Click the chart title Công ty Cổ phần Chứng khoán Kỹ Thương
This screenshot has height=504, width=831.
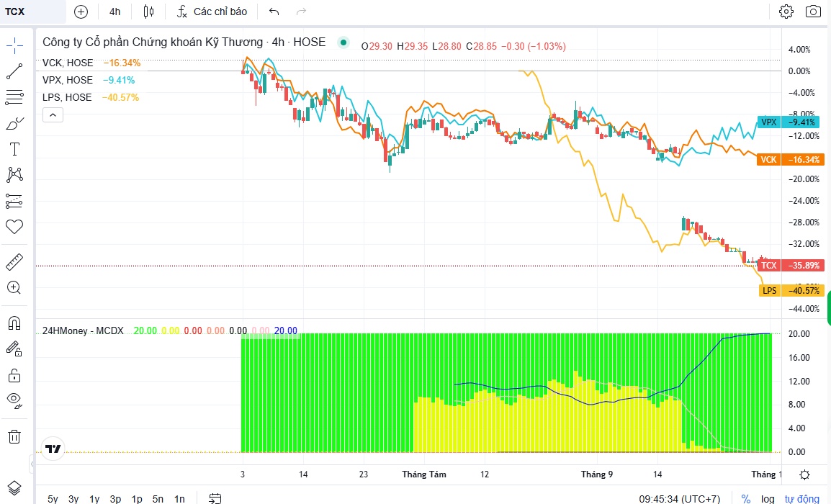[x=153, y=42]
